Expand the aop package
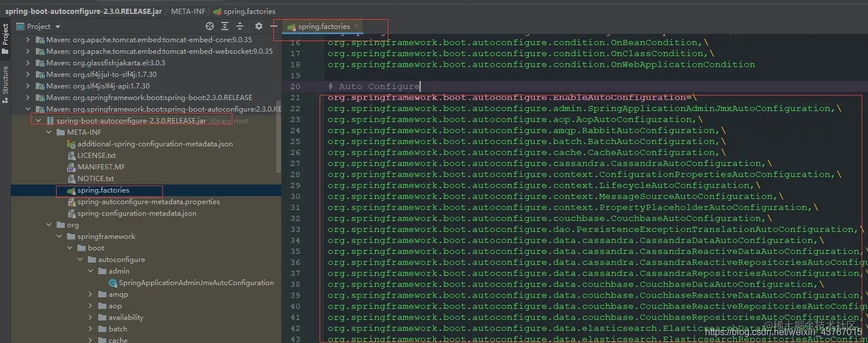Screen dimensions: 868x343 [90, 306]
